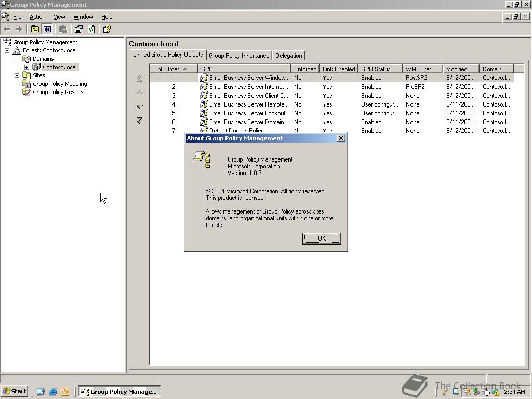Toggle the Show/Hide console tree icon

(47, 29)
